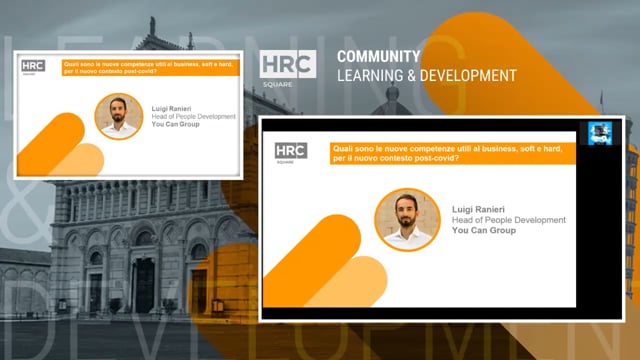Select the blue webcam thumbnail in the shared screen window
This screenshot has width=640, height=360.
(x=600, y=133)
